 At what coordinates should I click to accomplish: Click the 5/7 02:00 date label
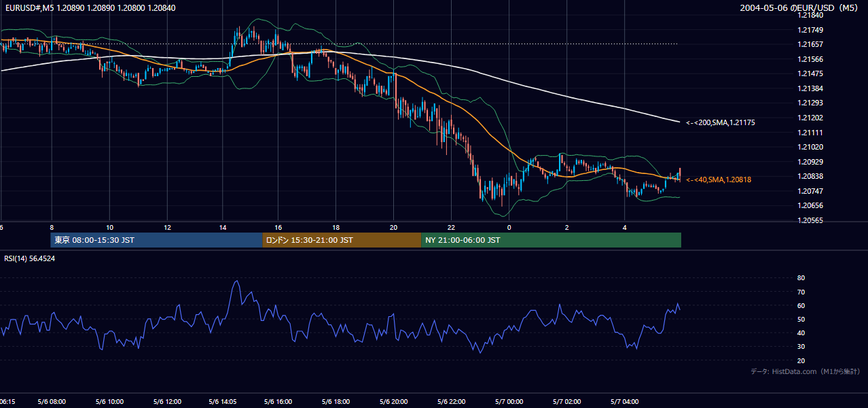pyautogui.click(x=566, y=402)
